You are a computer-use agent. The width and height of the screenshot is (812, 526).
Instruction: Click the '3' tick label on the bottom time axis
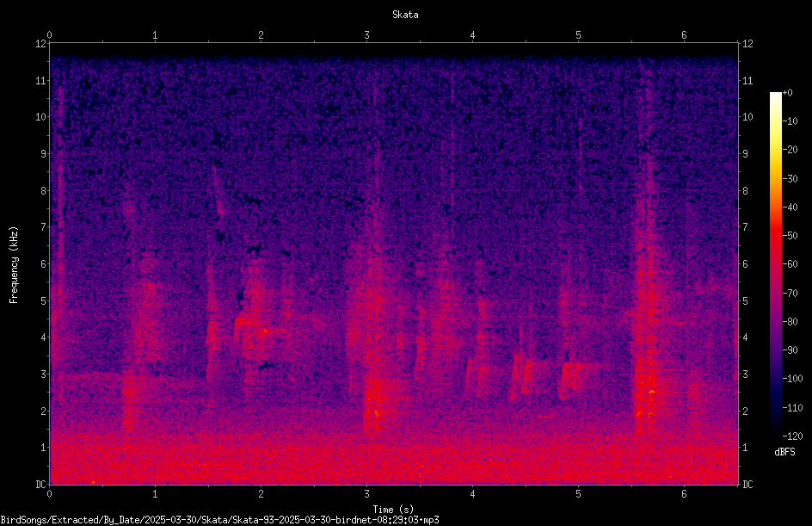(366, 494)
